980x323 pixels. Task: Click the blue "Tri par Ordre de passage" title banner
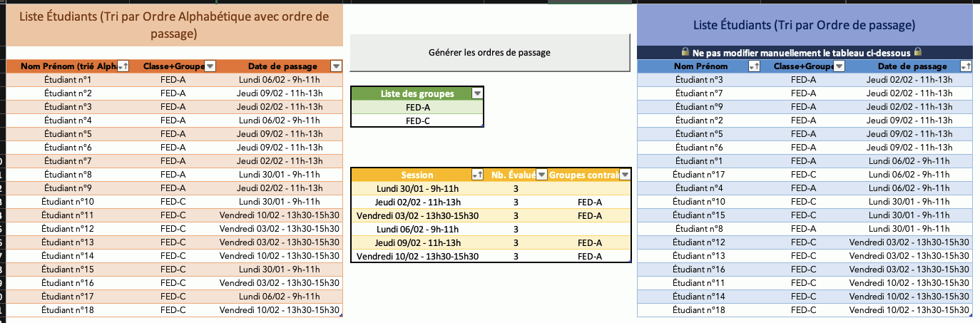(x=804, y=25)
